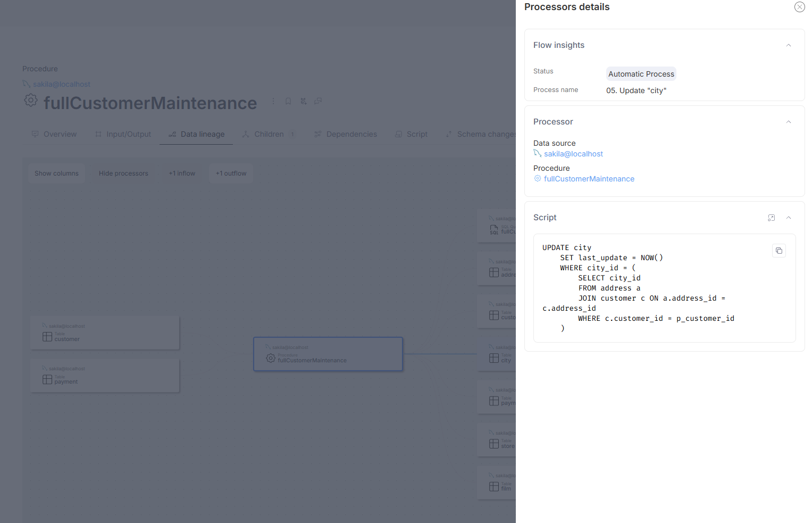
Task: Click Show columns button
Action: (x=56, y=173)
